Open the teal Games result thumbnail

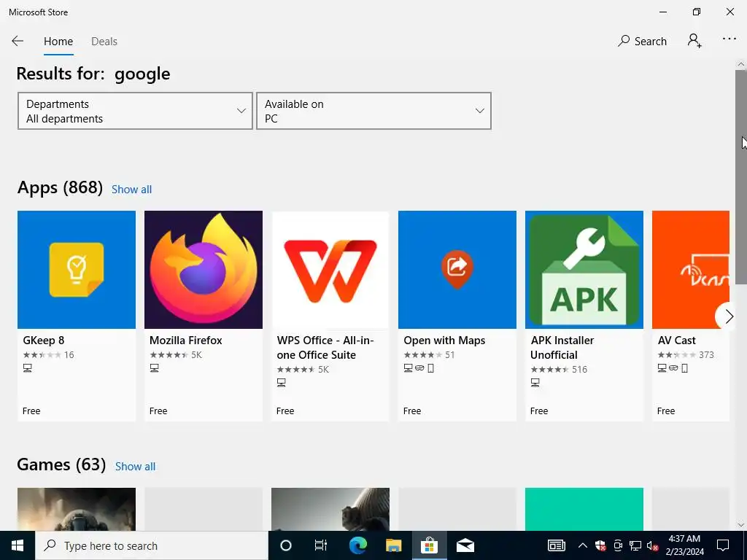[584, 509]
